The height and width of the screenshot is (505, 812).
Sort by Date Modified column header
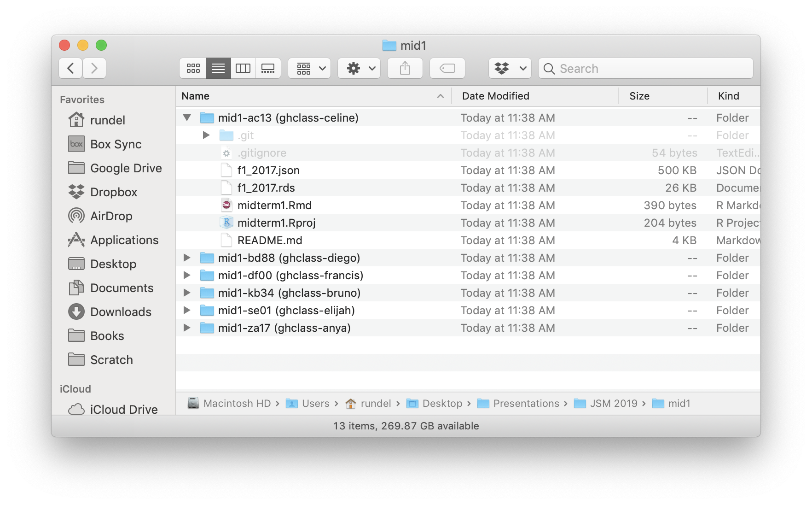pyautogui.click(x=535, y=96)
